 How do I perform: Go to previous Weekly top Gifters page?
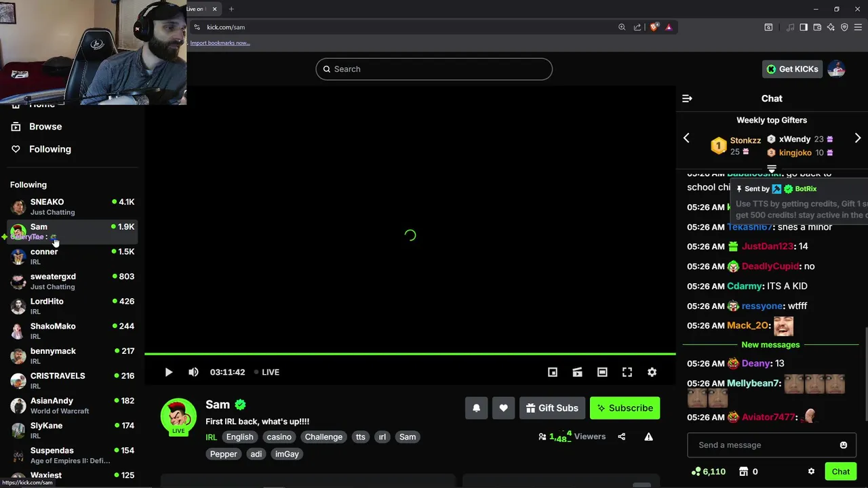686,138
